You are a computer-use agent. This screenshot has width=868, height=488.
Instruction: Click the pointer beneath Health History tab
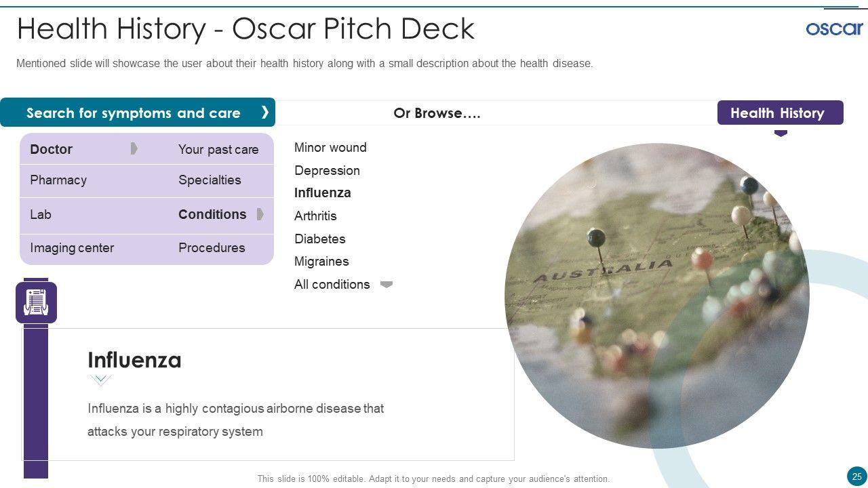click(x=781, y=134)
